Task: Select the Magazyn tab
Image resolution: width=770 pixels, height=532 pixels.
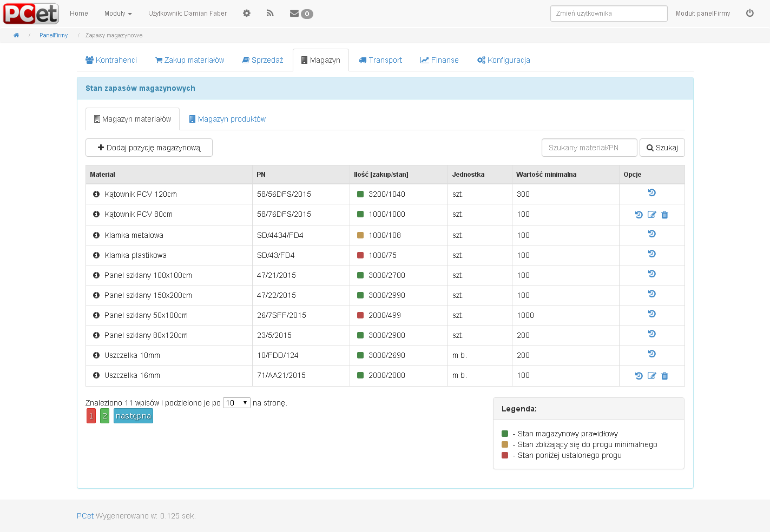Action: click(x=321, y=60)
